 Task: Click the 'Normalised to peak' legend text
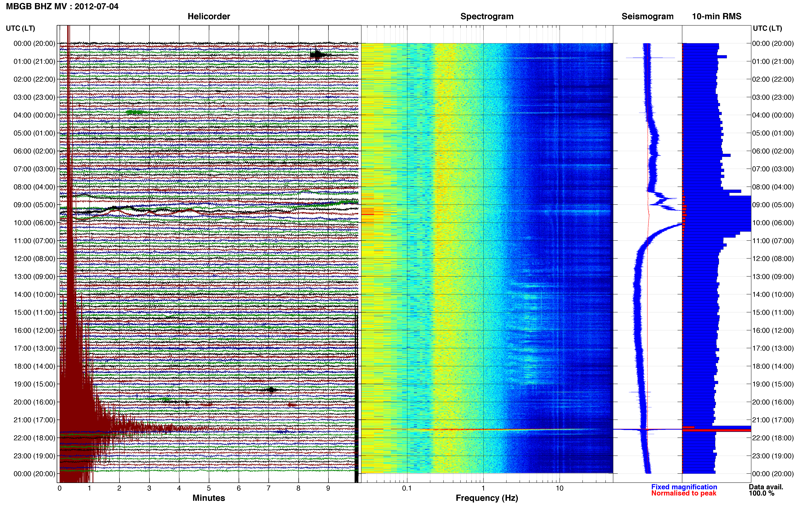[684, 493]
